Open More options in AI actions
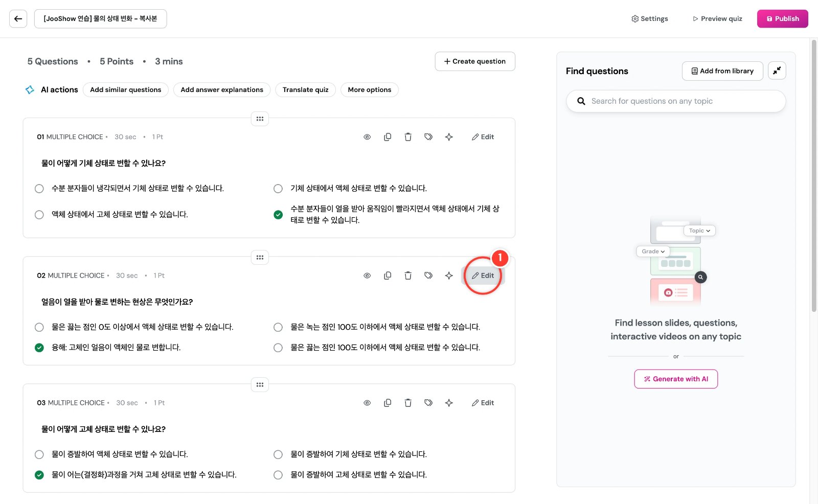Screen dimensions: 818x504 click(370, 90)
